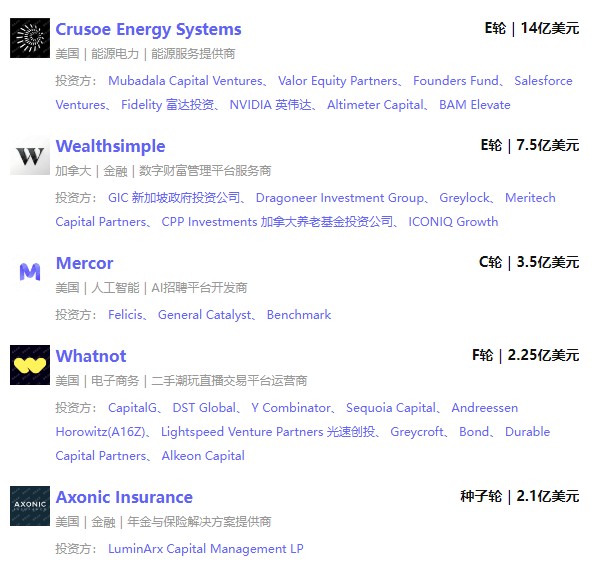Click the Mercor M logo icon
Screen dimensions: 598x574
[30, 272]
